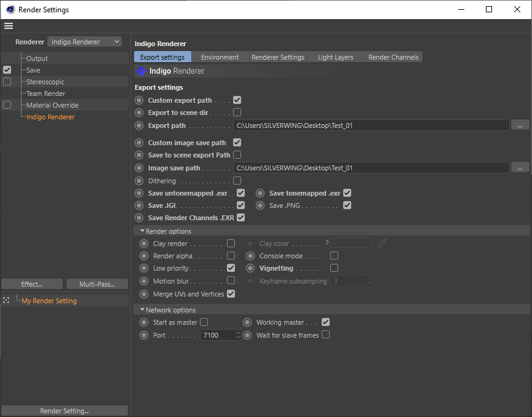Click the Render Setting... button

coord(65,411)
